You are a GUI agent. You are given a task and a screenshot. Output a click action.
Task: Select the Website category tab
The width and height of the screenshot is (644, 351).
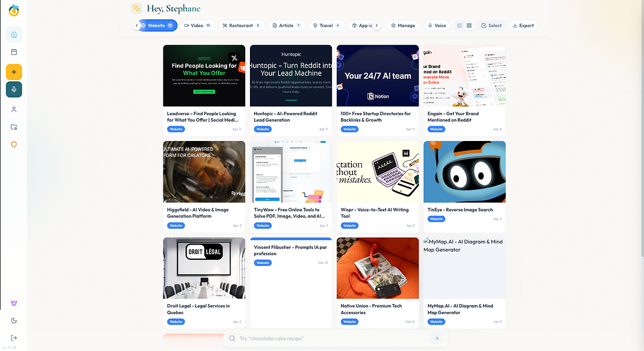157,26
